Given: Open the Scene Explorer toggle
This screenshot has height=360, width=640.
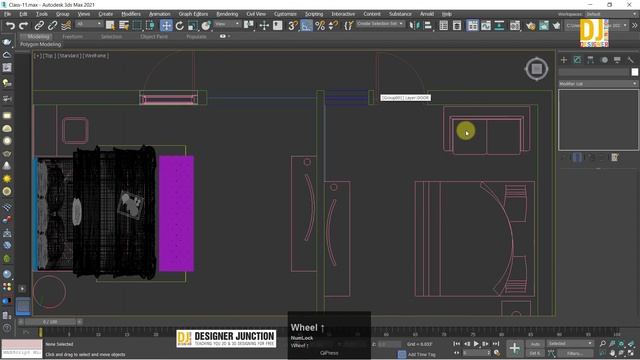Looking at the screenshot, I should (x=444, y=26).
